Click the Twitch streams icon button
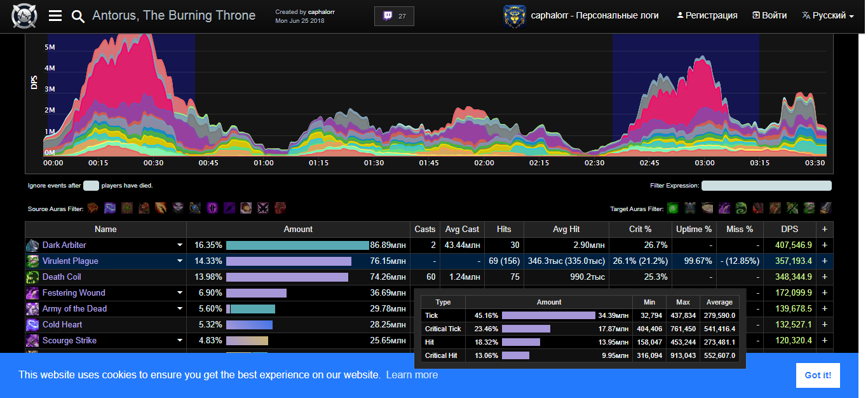Image resolution: width=868 pixels, height=398 pixels. (x=394, y=16)
